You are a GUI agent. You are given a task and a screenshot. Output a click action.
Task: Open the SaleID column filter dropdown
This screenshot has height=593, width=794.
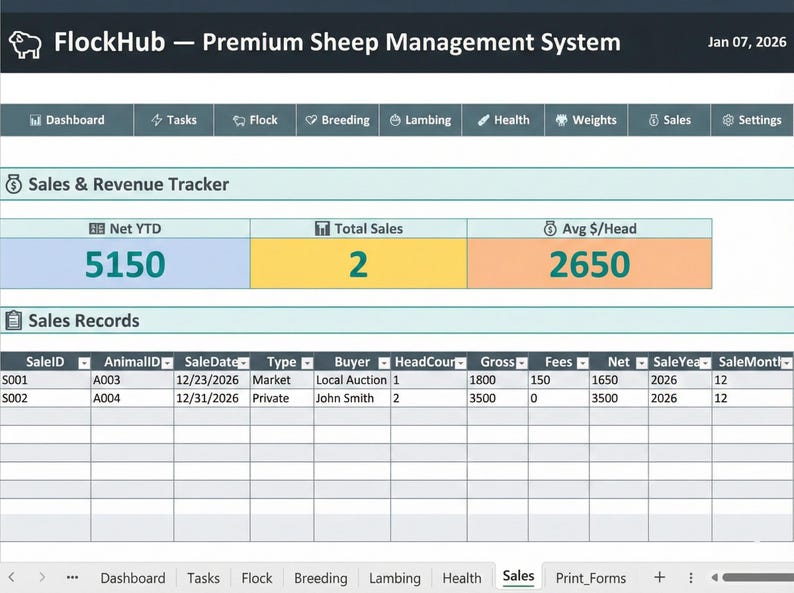click(x=85, y=363)
